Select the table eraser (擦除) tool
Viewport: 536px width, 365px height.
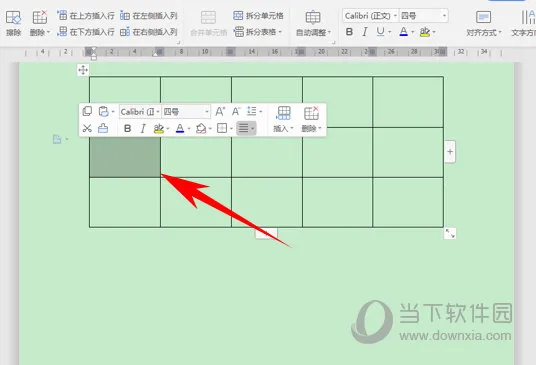point(14,23)
